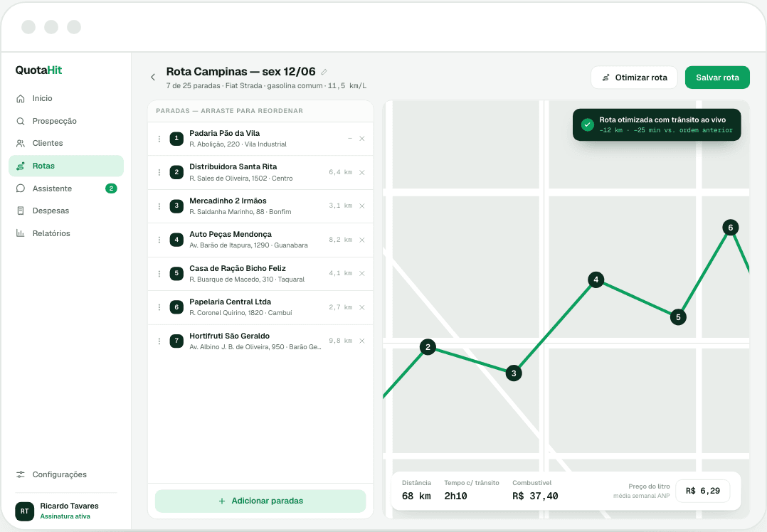Viewport: 767px width, 532px height.
Task: Remove Distribuidora Santa Rita stop
Action: tap(362, 173)
